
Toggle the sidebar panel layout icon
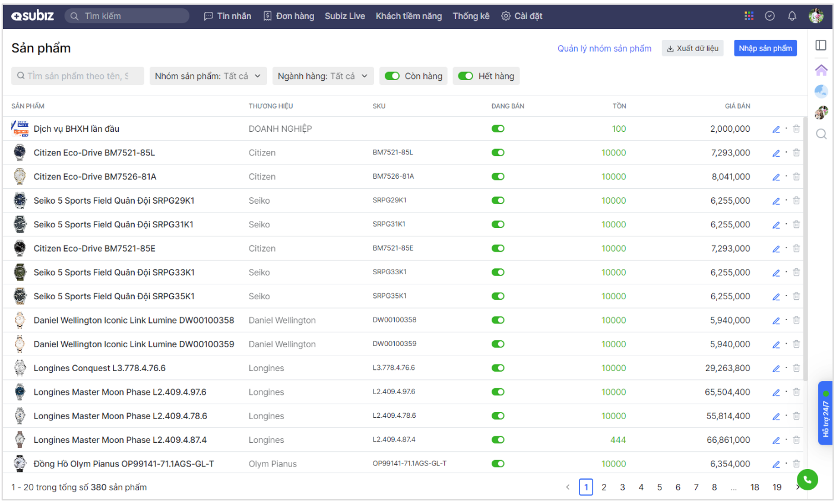pos(821,45)
